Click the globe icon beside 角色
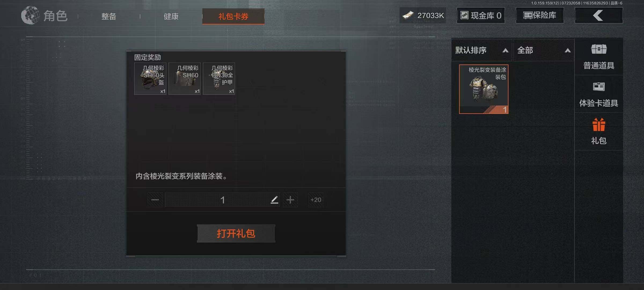Image resolution: width=644 pixels, height=290 pixels. pyautogui.click(x=30, y=15)
